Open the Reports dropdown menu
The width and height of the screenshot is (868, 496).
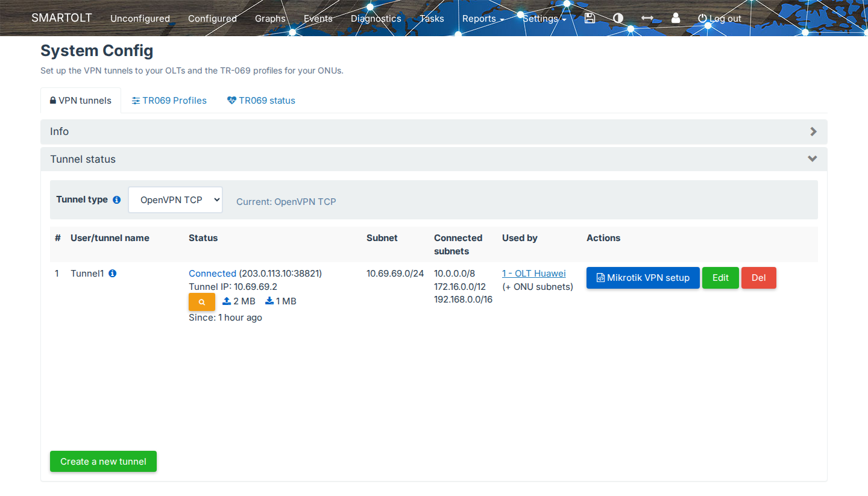tap(483, 19)
